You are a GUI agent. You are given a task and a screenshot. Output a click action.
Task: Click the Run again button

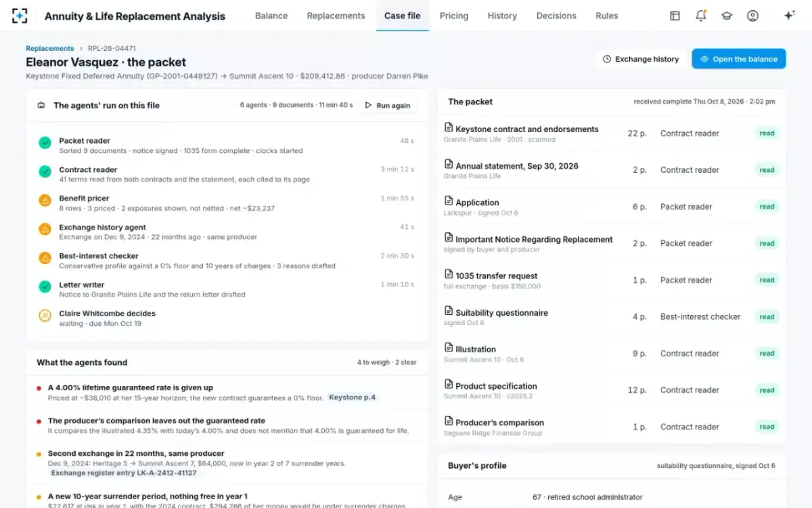tap(388, 105)
